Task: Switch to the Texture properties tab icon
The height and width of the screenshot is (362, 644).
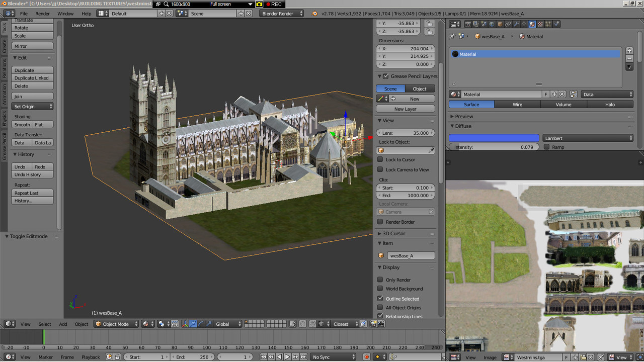Action: pos(540,24)
